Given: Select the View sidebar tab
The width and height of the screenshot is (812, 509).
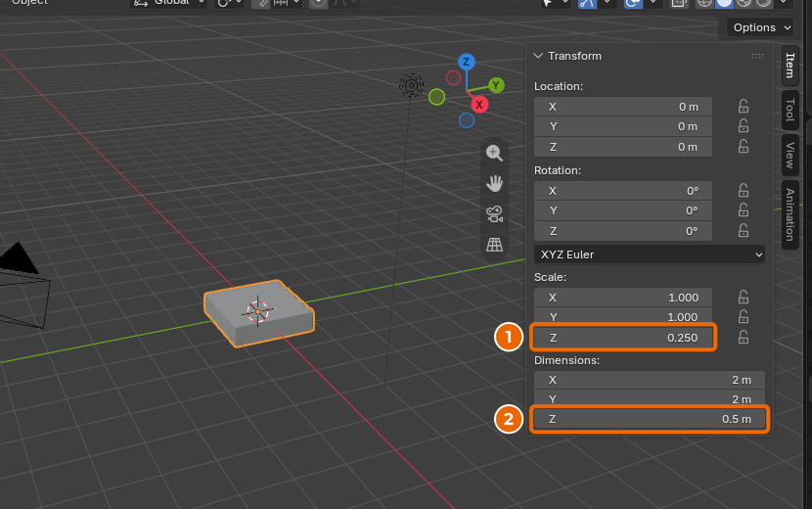Looking at the screenshot, I should coord(790,155).
